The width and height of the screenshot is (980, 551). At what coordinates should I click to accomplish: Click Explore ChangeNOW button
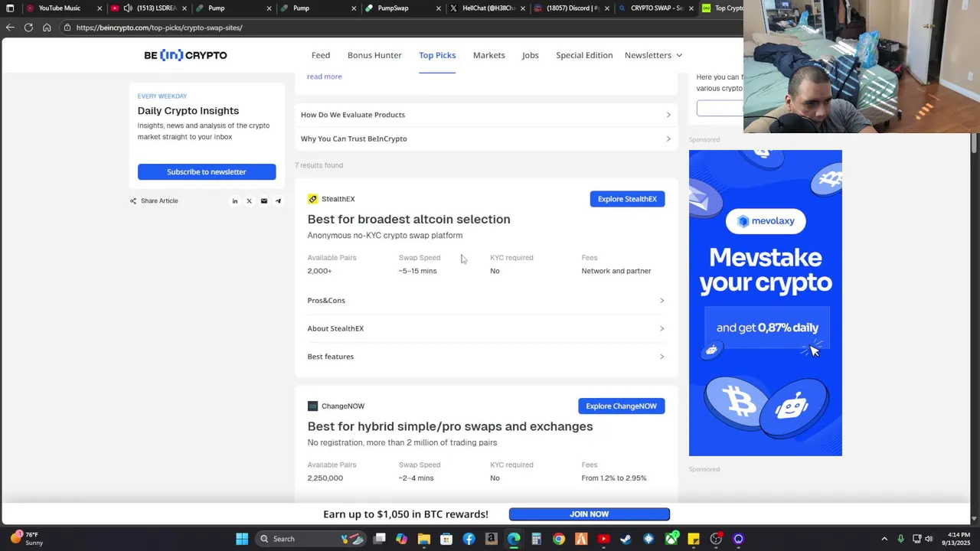[622, 406]
